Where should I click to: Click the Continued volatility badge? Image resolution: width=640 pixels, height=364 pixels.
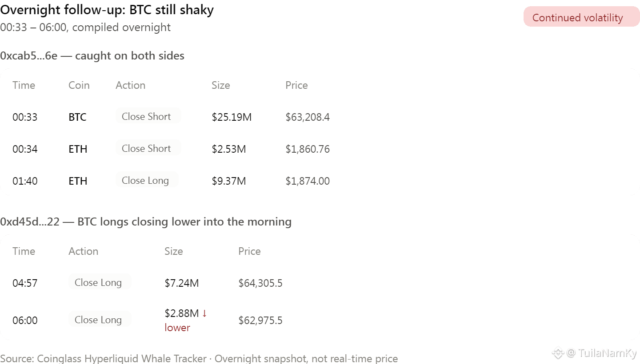click(581, 17)
